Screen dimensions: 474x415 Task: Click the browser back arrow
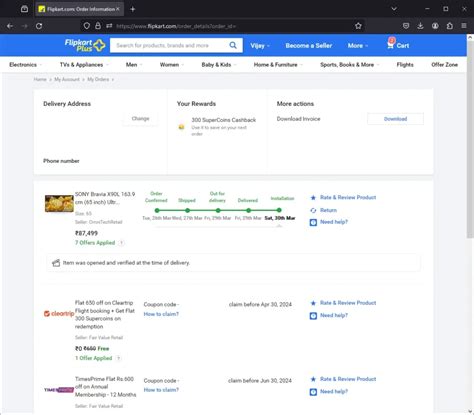(x=10, y=26)
